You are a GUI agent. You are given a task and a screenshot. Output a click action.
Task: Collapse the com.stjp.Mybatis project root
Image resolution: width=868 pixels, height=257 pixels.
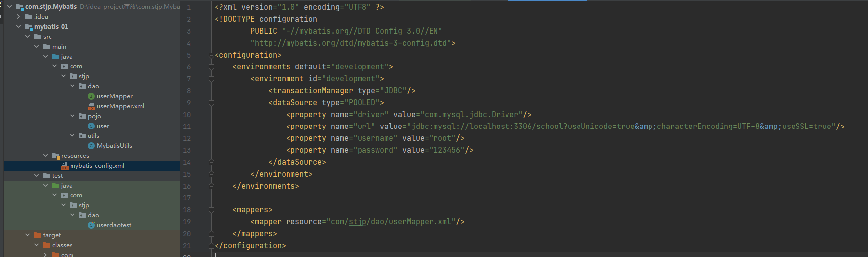9,7
